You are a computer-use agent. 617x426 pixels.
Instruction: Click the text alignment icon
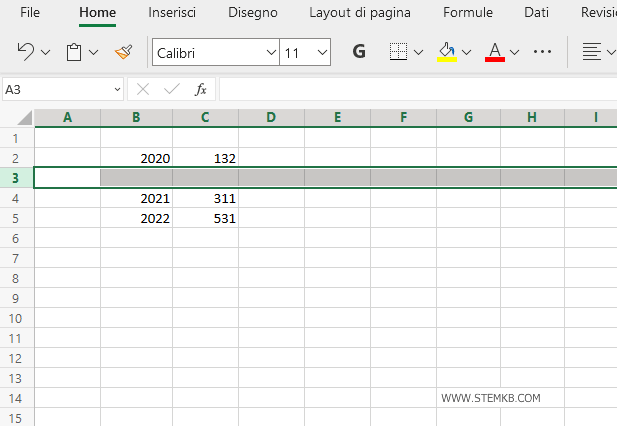[592, 52]
